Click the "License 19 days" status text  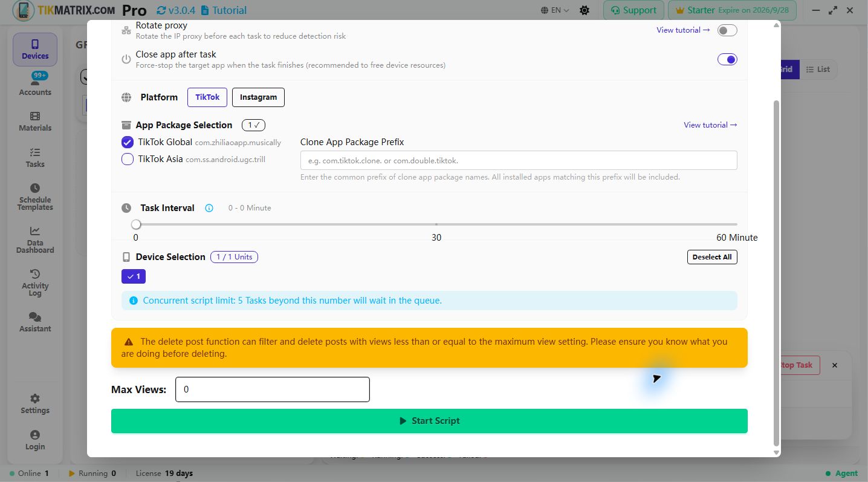(x=164, y=474)
